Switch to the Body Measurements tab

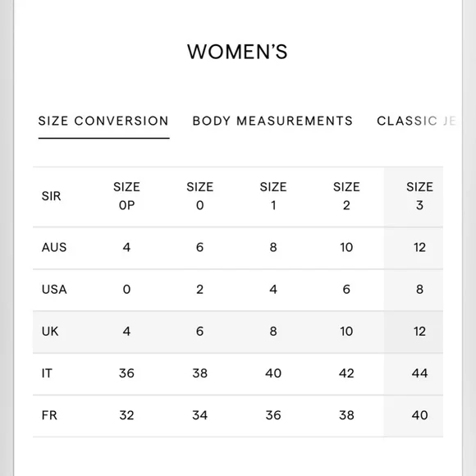pos(272,121)
